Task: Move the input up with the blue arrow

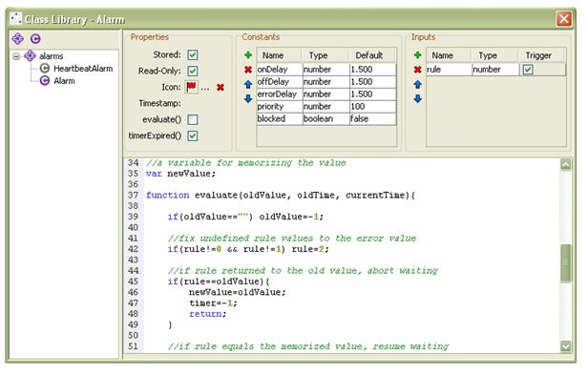Action: (417, 84)
